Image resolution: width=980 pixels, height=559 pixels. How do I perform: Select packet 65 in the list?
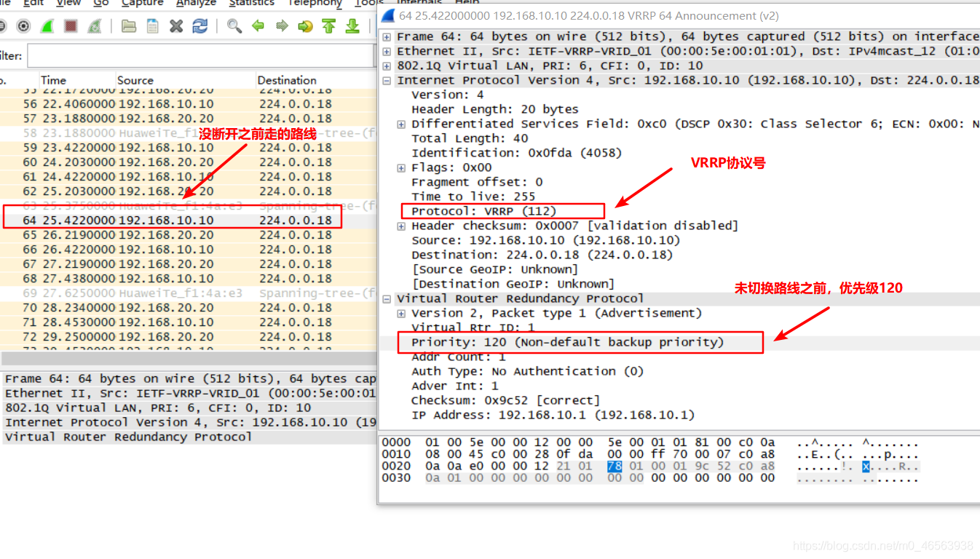(x=188, y=234)
